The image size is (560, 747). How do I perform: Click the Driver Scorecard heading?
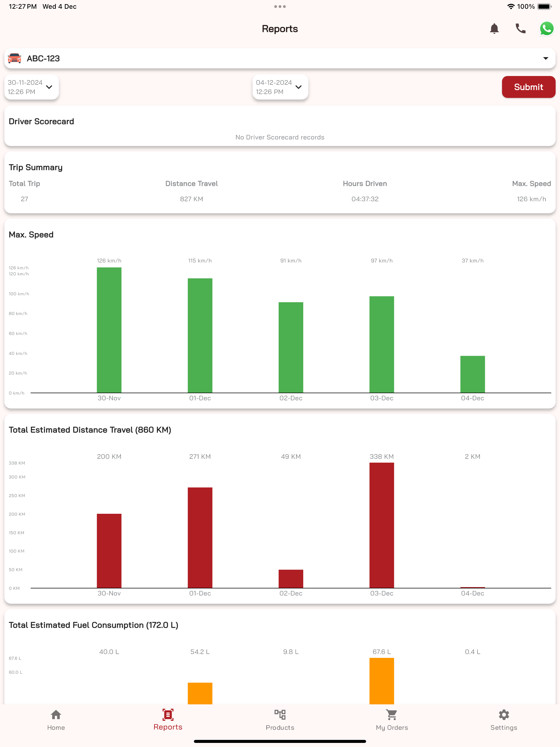tap(41, 121)
